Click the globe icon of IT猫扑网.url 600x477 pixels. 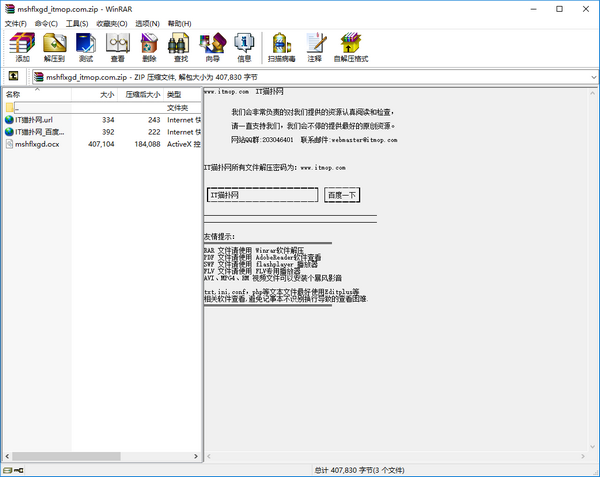point(9,120)
